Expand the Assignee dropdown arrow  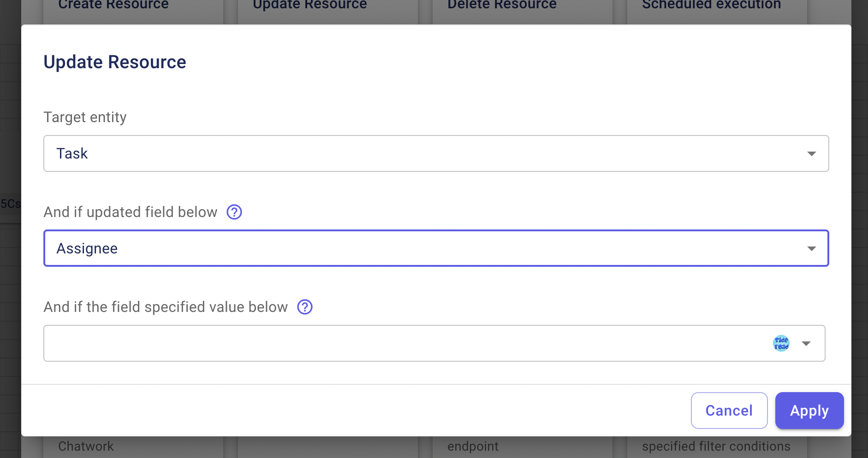pyautogui.click(x=811, y=248)
